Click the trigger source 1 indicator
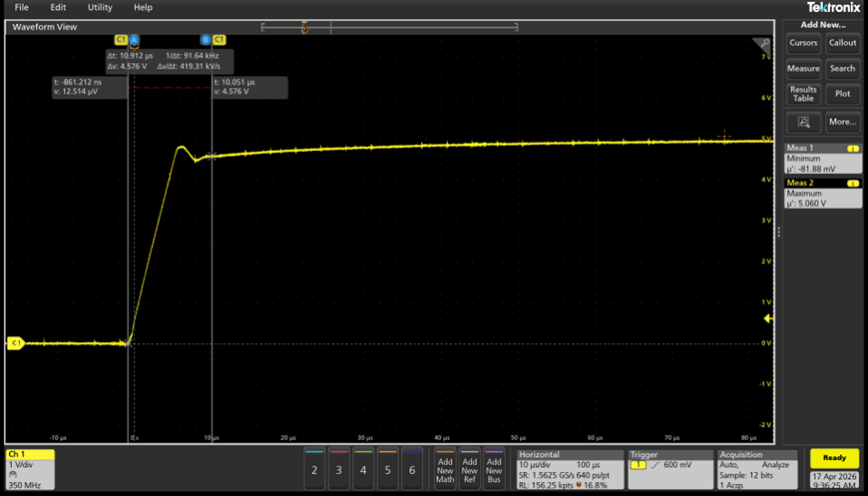Image resolution: width=868 pixels, height=496 pixels. pos(639,465)
